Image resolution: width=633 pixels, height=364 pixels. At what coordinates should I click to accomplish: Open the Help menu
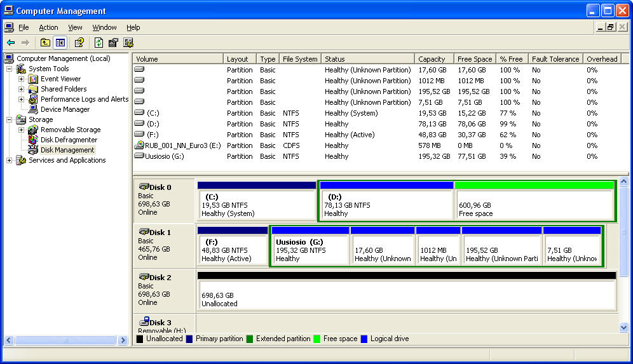(x=133, y=27)
